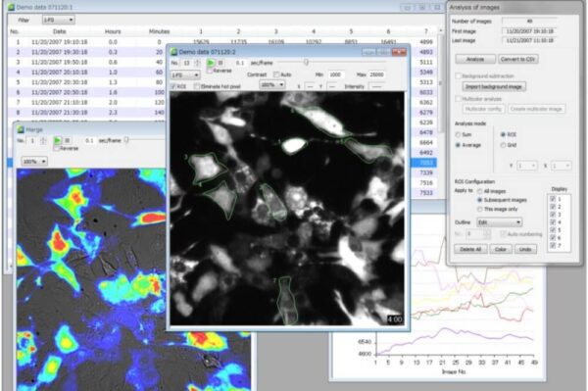The image size is (588, 391).
Task: Open the Filter dropdown in Demo data 071120:1
Action: click(x=58, y=20)
